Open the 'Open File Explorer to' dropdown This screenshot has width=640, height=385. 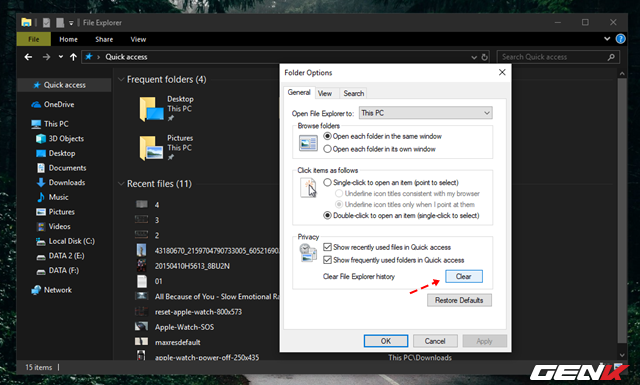[x=426, y=113]
